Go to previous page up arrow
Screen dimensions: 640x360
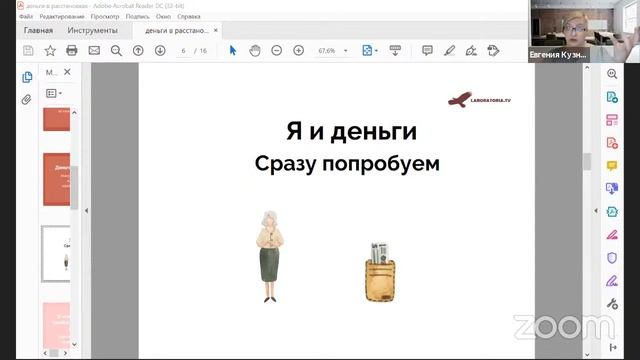(138, 51)
